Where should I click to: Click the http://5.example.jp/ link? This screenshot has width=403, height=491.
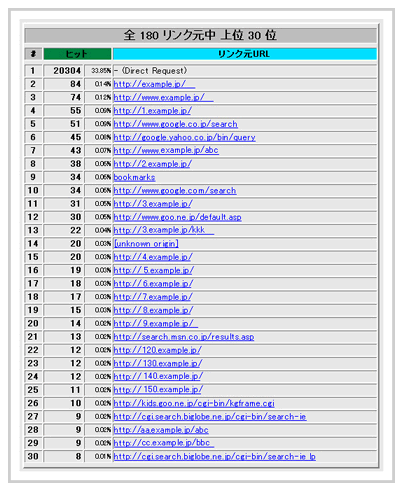(x=154, y=270)
